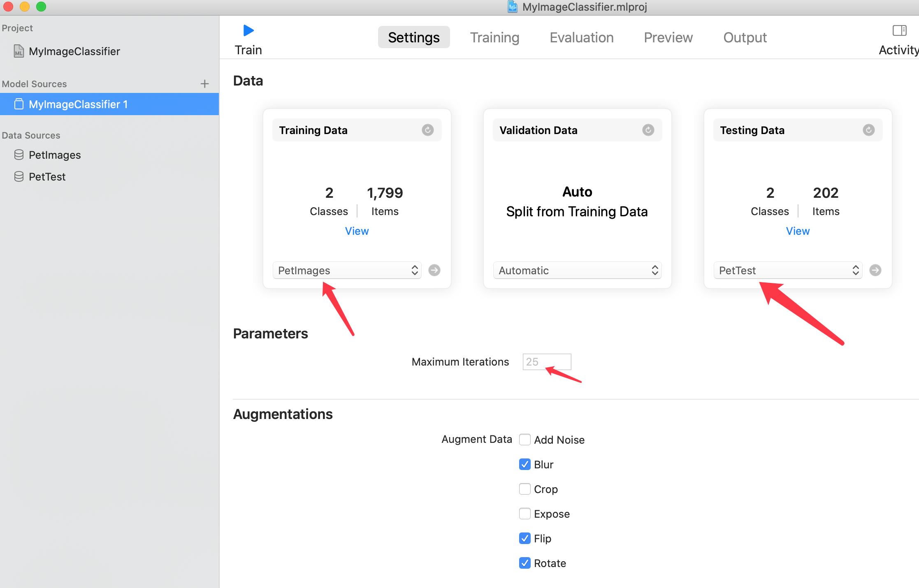Toggle the Activity sidebar panel icon
The image size is (919, 588).
[899, 30]
